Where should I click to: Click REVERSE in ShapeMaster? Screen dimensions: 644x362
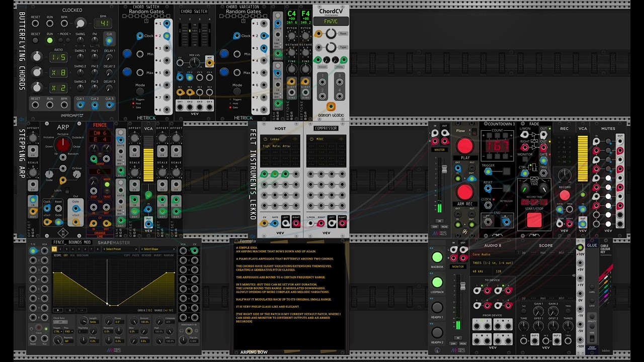pos(146,255)
